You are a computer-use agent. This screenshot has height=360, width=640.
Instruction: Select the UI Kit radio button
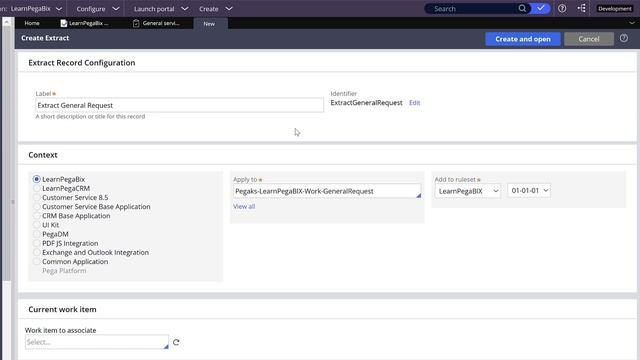coord(36,225)
